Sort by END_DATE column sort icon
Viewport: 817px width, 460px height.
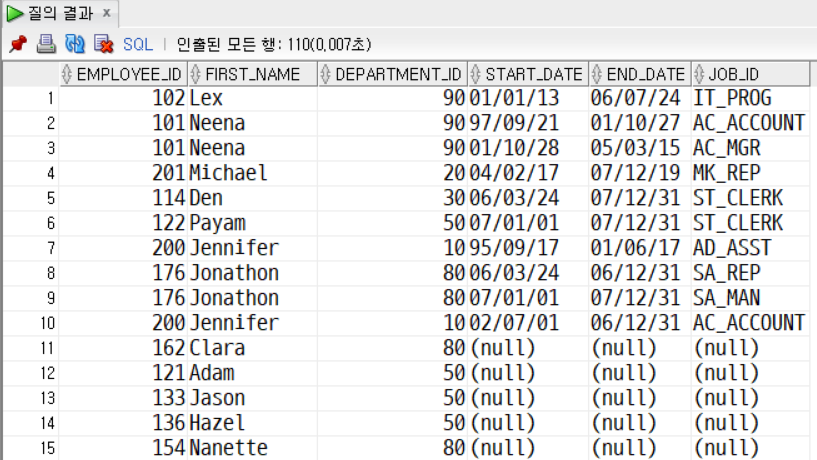[597, 74]
